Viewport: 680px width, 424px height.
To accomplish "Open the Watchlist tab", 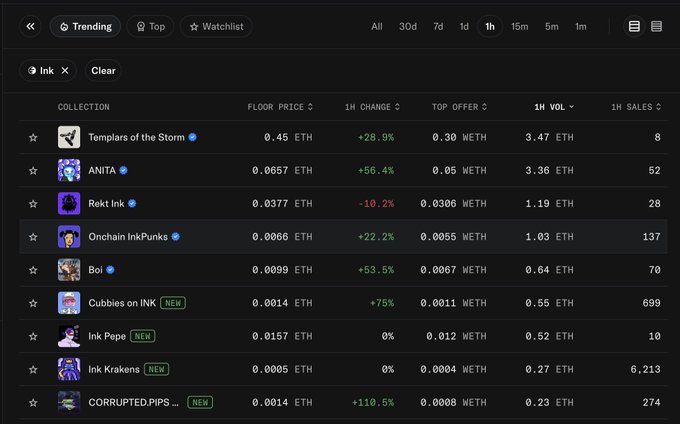I will (x=216, y=26).
